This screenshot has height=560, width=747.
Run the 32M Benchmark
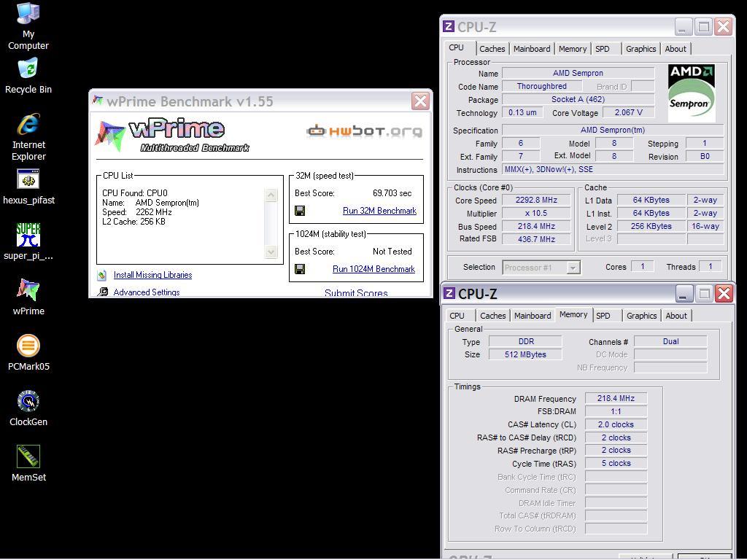point(379,211)
